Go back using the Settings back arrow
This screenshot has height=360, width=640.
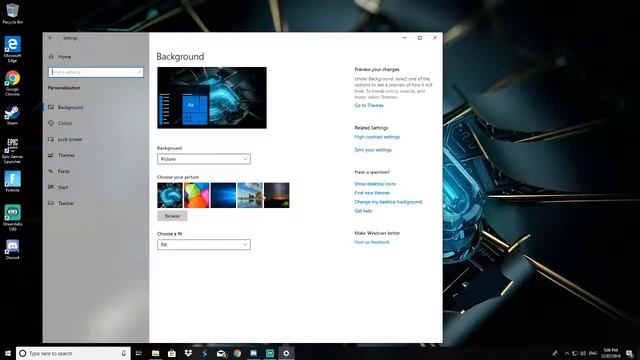click(51, 38)
